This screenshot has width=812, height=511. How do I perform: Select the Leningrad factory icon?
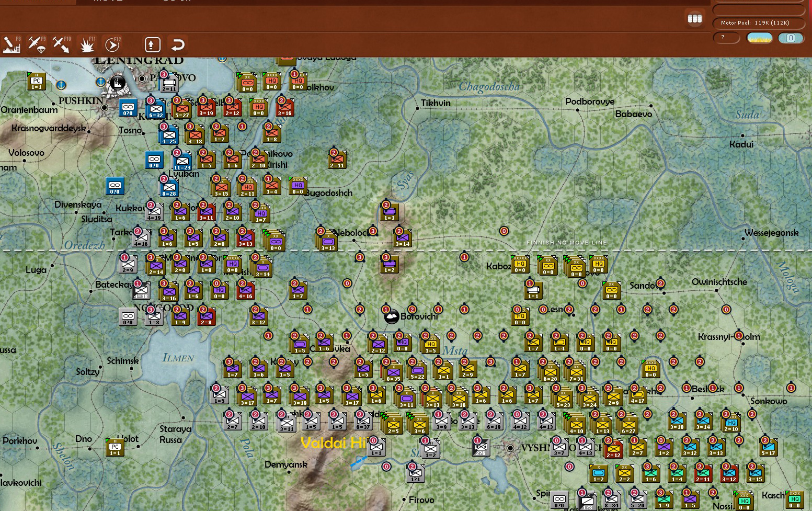pos(118,83)
